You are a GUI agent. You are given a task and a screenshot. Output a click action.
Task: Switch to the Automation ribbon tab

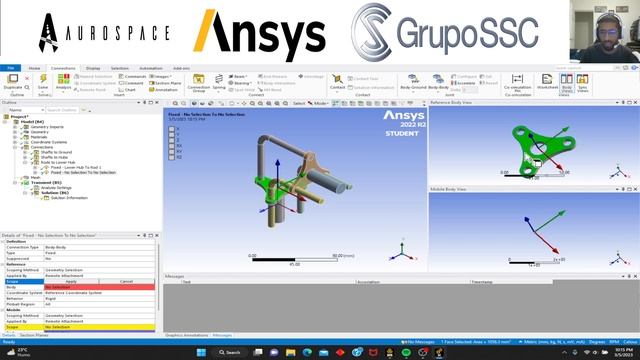(x=151, y=68)
